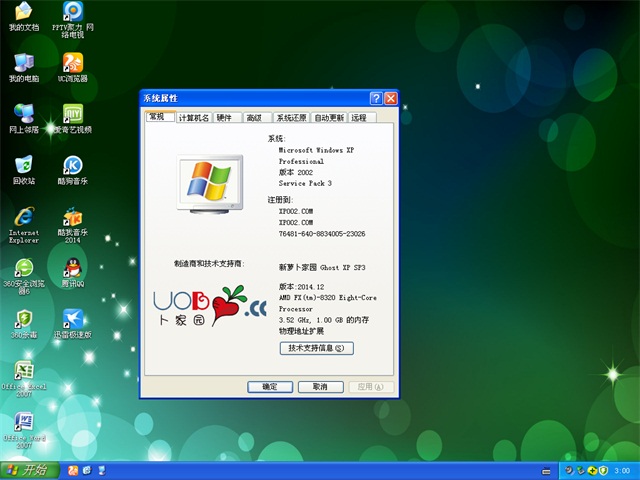Click the 取消 button

click(320, 387)
